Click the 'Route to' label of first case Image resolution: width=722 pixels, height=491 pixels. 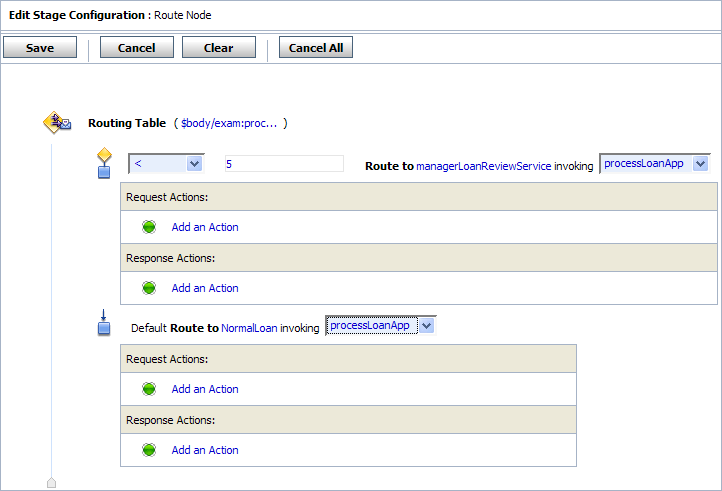coord(389,166)
